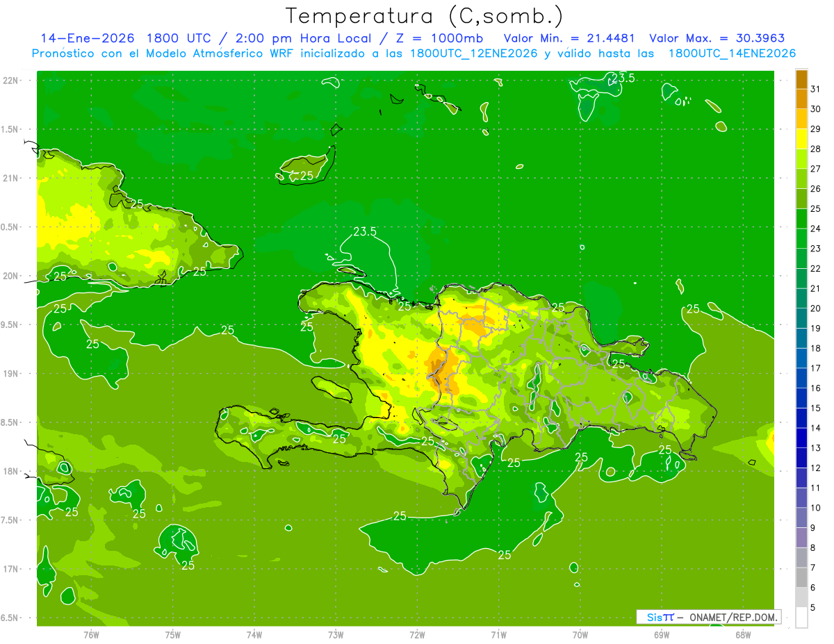Image resolution: width=834 pixels, height=644 pixels.
Task: Click the legend color band between 24 and 25
Action: coord(801,219)
